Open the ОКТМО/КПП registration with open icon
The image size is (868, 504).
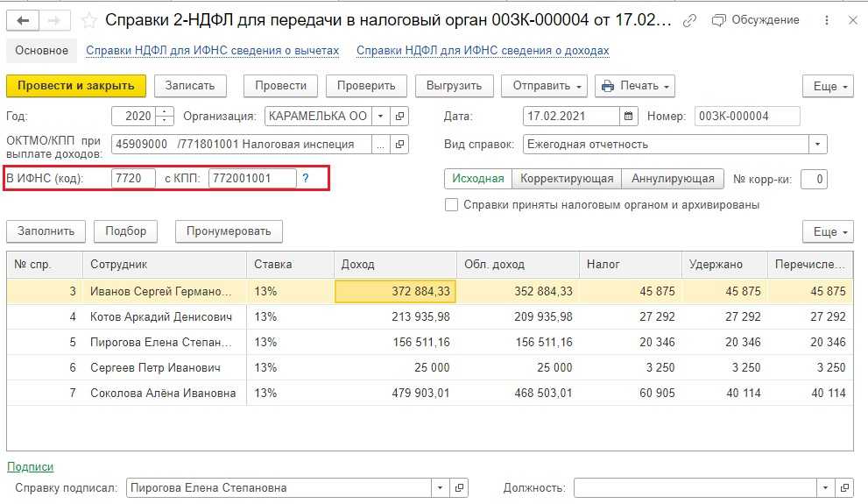399,145
